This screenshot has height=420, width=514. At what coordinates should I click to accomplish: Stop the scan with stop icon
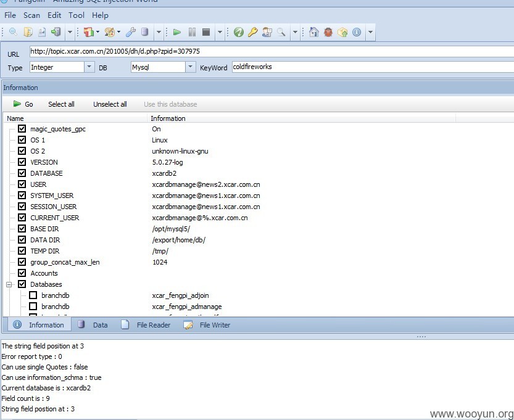(x=206, y=32)
